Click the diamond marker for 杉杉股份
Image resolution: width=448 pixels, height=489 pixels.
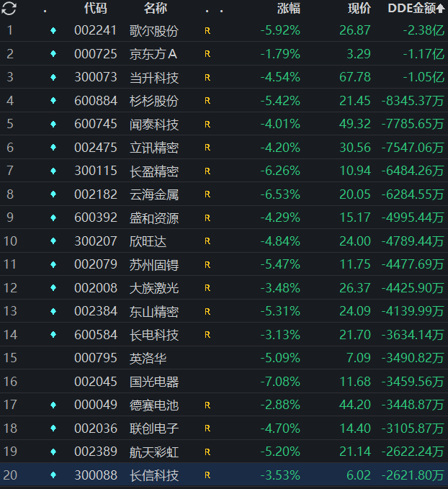(53, 101)
